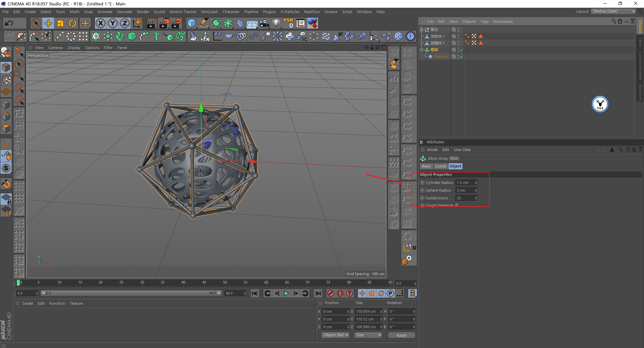Image resolution: width=644 pixels, height=348 pixels.
Task: Expand the 备份 null in object tree
Action: [x=422, y=30]
